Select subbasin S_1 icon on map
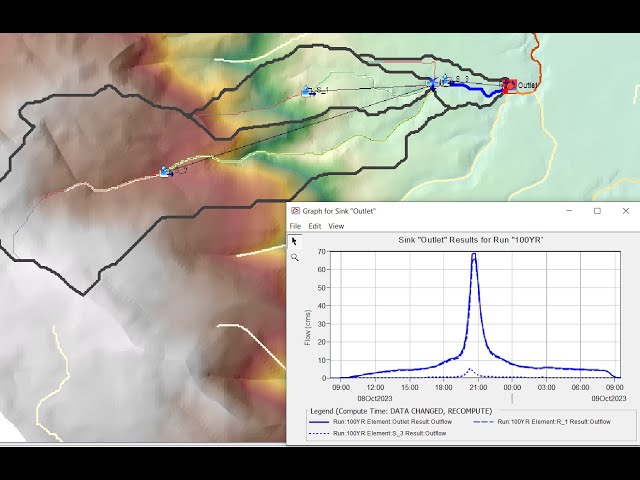Viewport: 640px width, 480px height. point(308,91)
